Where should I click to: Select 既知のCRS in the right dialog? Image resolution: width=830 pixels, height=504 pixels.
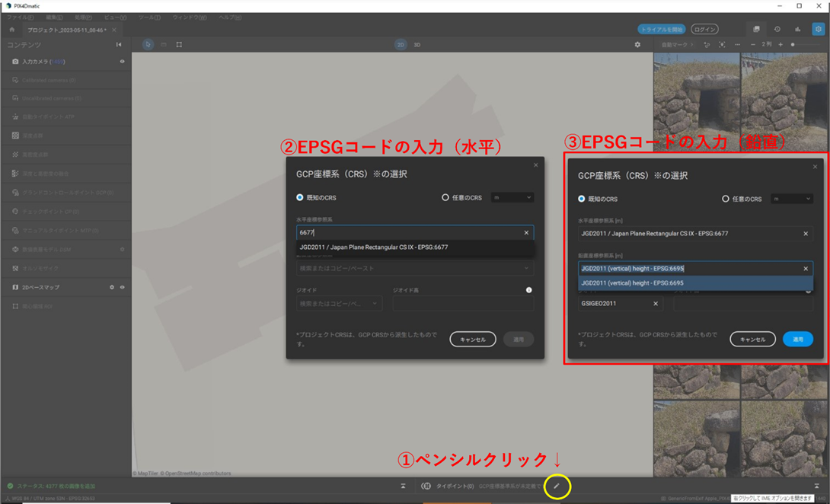(581, 199)
